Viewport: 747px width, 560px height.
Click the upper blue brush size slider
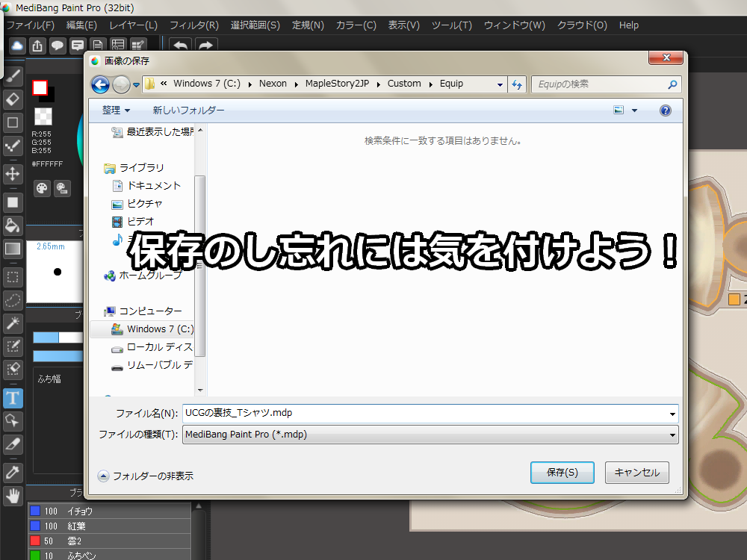pos(58,337)
